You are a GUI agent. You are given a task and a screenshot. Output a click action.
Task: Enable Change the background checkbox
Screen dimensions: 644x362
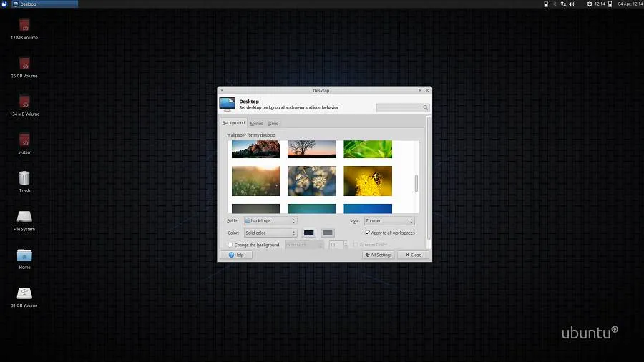230,245
